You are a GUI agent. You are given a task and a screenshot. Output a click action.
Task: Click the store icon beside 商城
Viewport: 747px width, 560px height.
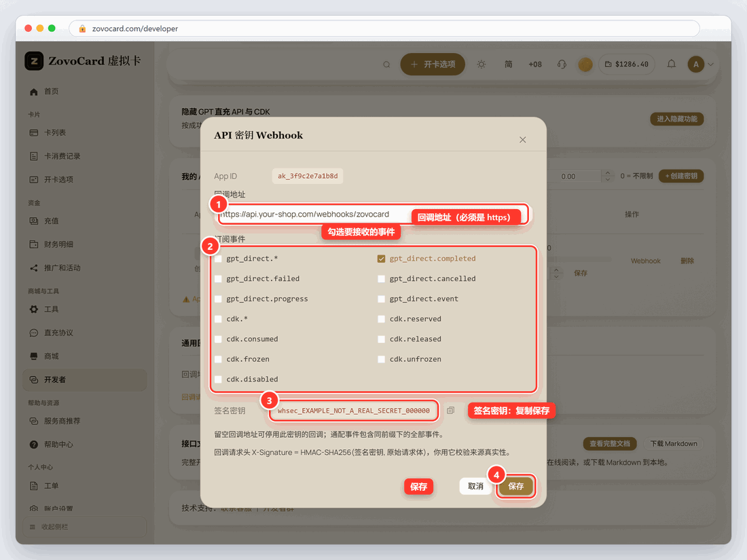click(x=34, y=356)
